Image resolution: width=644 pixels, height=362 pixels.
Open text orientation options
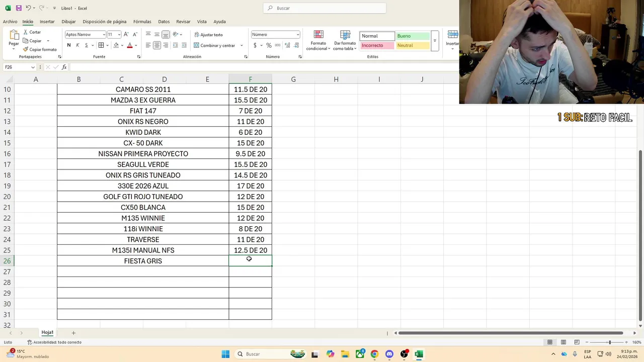(176, 34)
